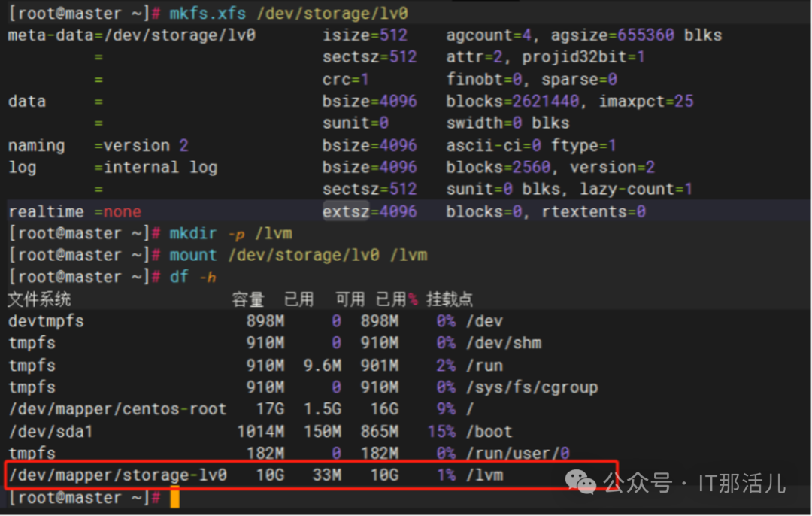Click 15% usage of /boot

click(442, 432)
